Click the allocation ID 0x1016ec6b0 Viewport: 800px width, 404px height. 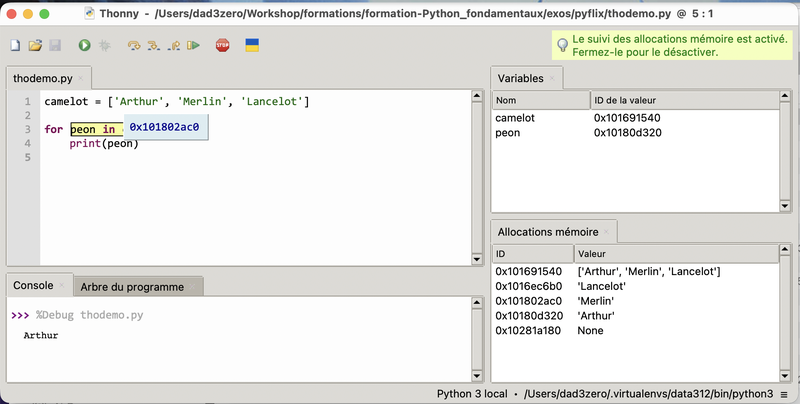pos(529,286)
